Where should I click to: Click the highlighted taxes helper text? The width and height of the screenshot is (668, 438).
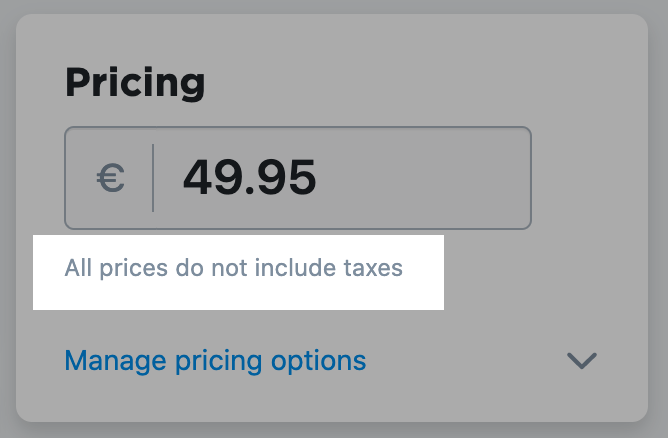pos(233,268)
